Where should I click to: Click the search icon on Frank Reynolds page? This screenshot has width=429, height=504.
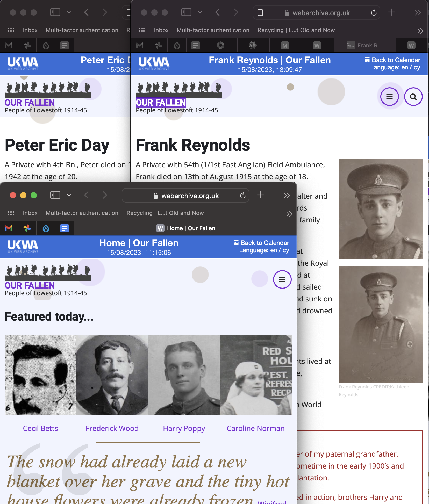click(x=413, y=97)
